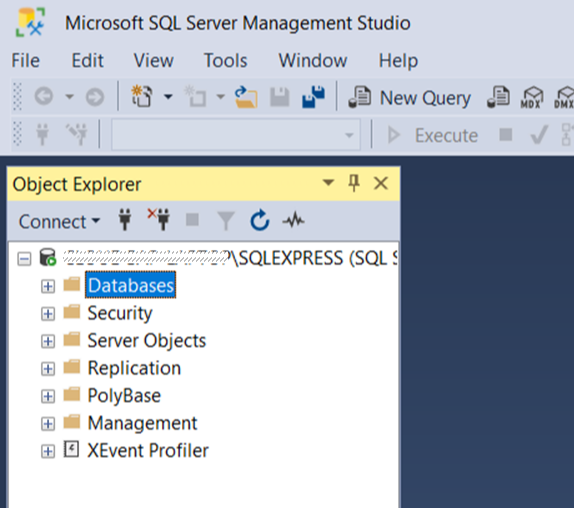Click the Analysis Services MDX Query icon
Screen dimensions: 574x508
532,97
